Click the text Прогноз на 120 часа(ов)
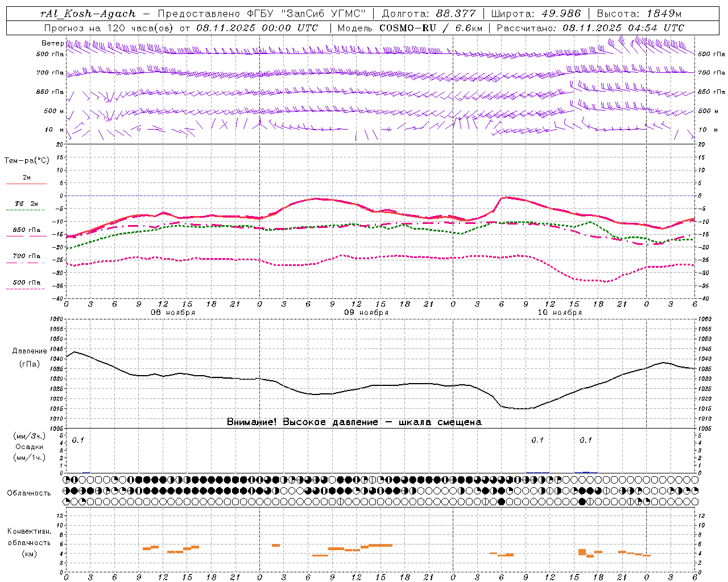Viewport: 728px width, 582px height. 109,28
